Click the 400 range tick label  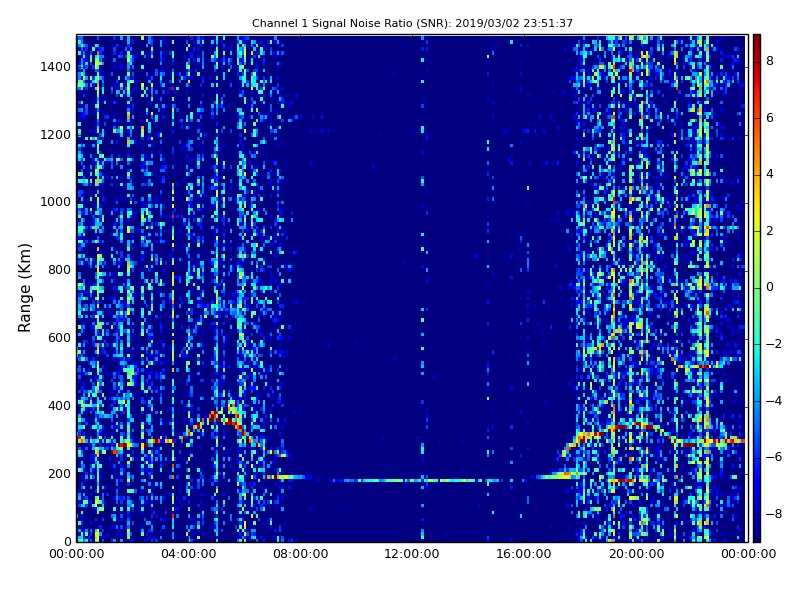(60, 406)
